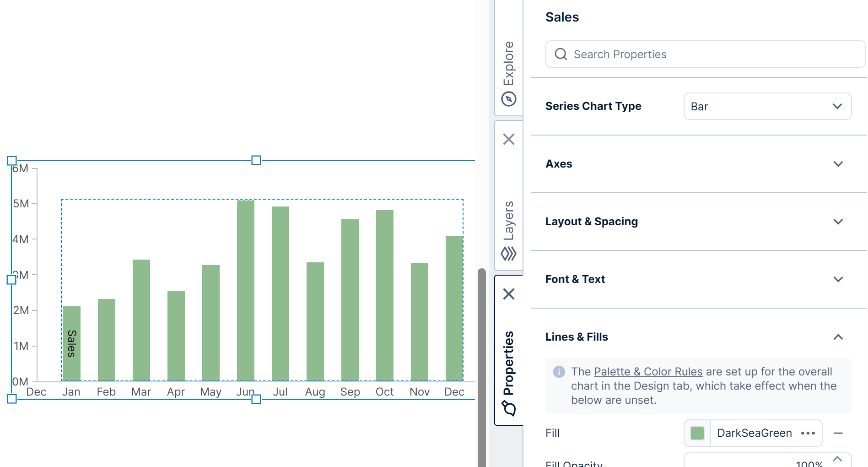Close the Layers panel with its X
This screenshot has height=467, width=868.
(x=508, y=139)
